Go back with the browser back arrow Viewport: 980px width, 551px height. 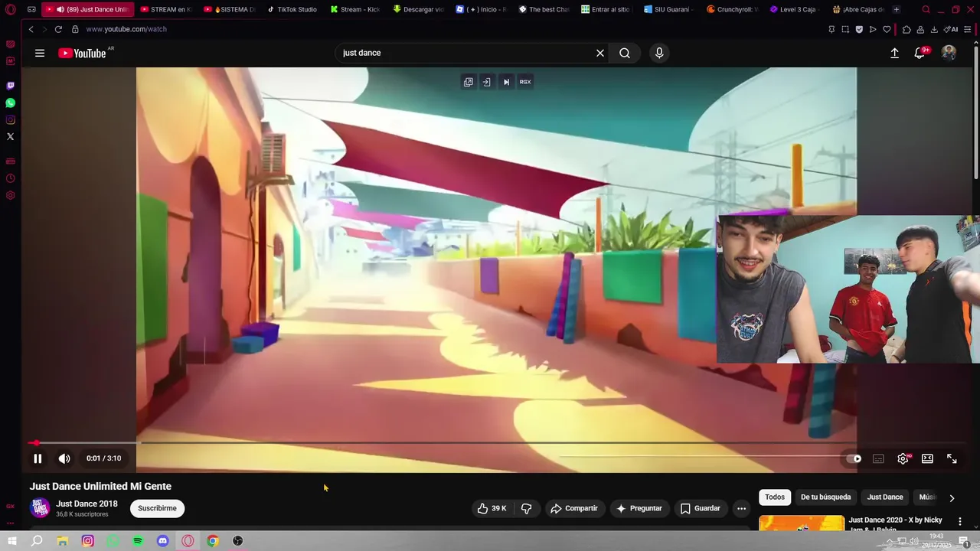(31, 29)
